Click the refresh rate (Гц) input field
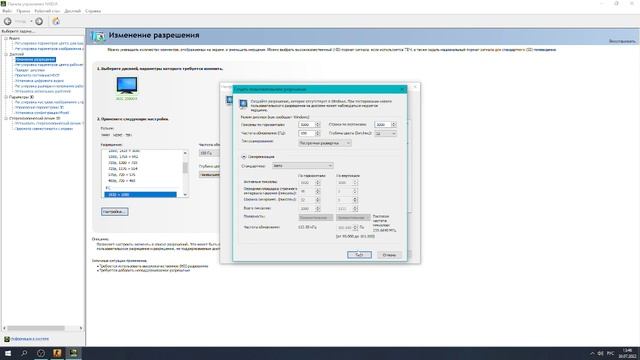The image size is (640, 360). (x=307, y=133)
